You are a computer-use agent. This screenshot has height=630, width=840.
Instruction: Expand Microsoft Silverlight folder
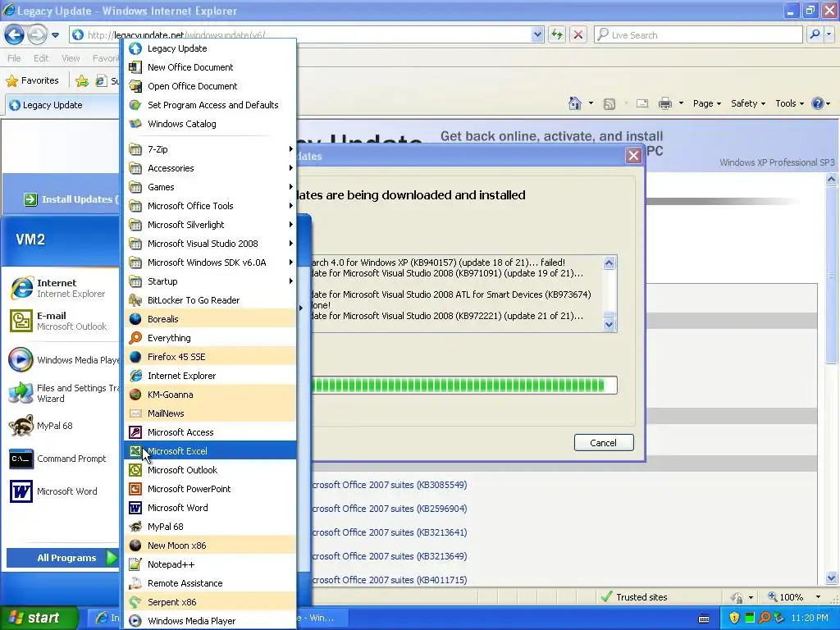point(210,225)
